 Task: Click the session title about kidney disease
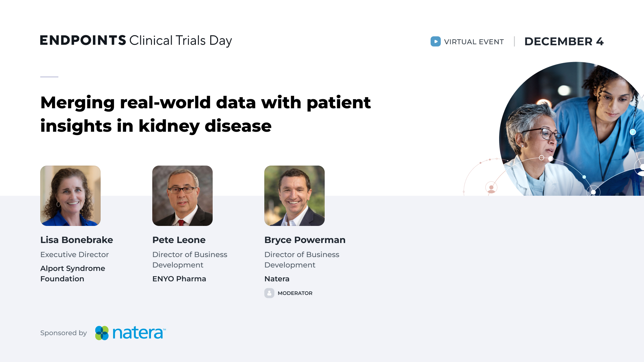click(205, 114)
